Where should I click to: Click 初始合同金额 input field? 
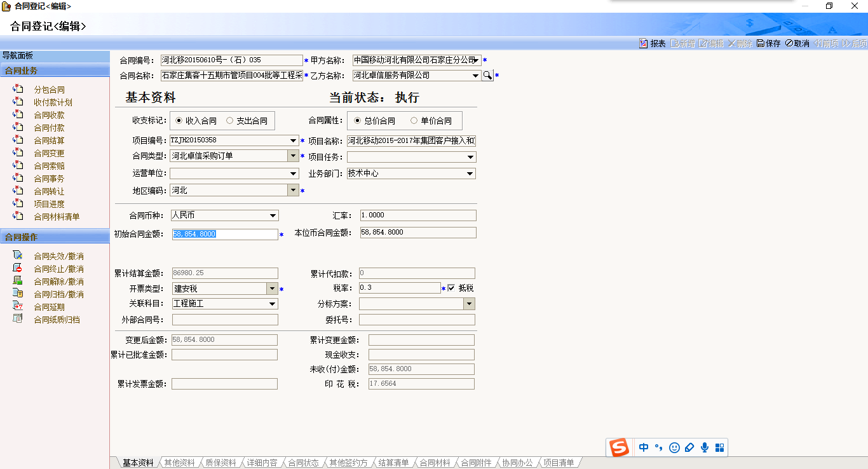[225, 234]
